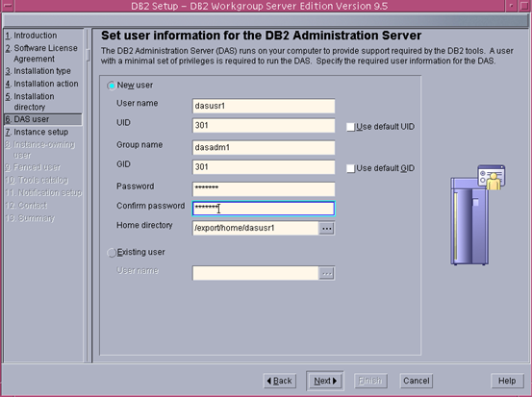Open the window menu in the title bar
532x397 pixels.
point(8,6)
